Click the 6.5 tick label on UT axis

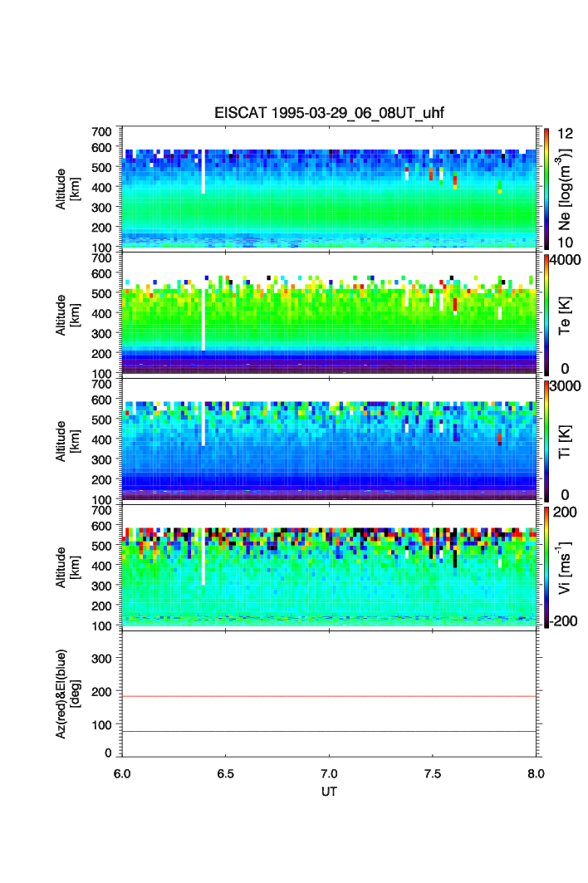pos(226,773)
